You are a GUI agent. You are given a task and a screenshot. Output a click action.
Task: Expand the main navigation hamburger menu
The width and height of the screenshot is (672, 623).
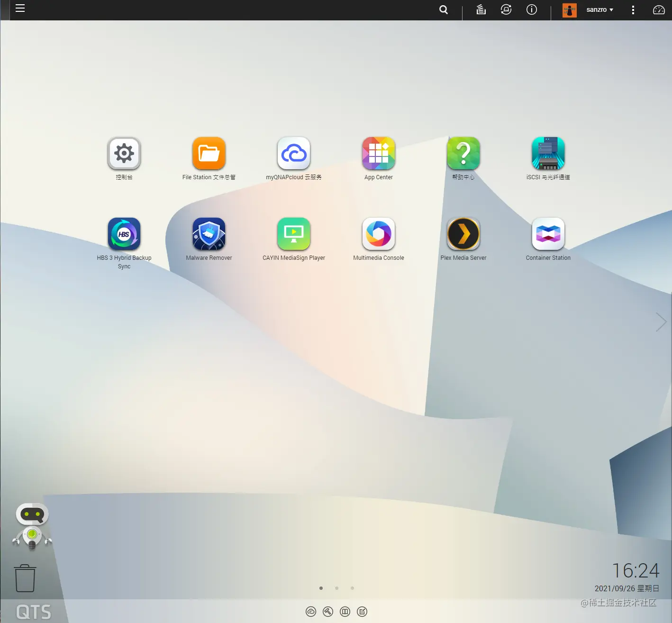20,8
